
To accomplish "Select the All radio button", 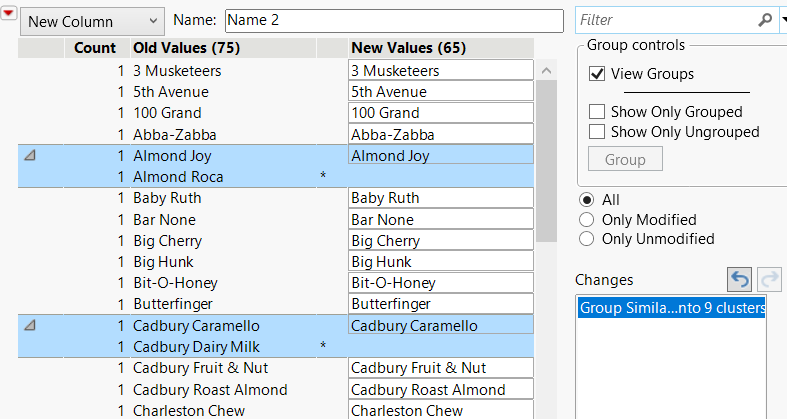I will [x=587, y=200].
